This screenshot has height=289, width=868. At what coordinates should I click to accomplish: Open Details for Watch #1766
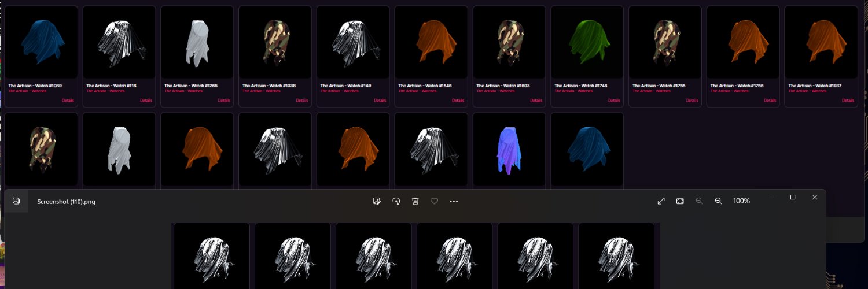[x=770, y=101]
